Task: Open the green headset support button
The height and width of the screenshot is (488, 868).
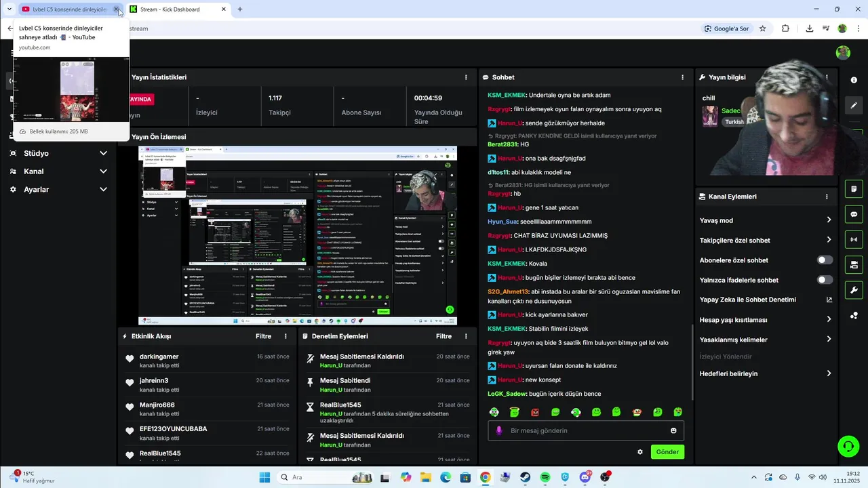Action: (848, 446)
